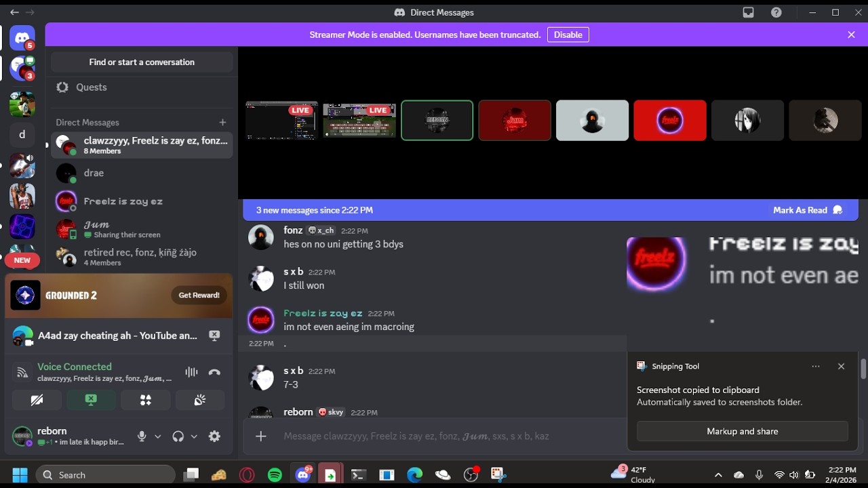Click the message input field

pos(448,436)
